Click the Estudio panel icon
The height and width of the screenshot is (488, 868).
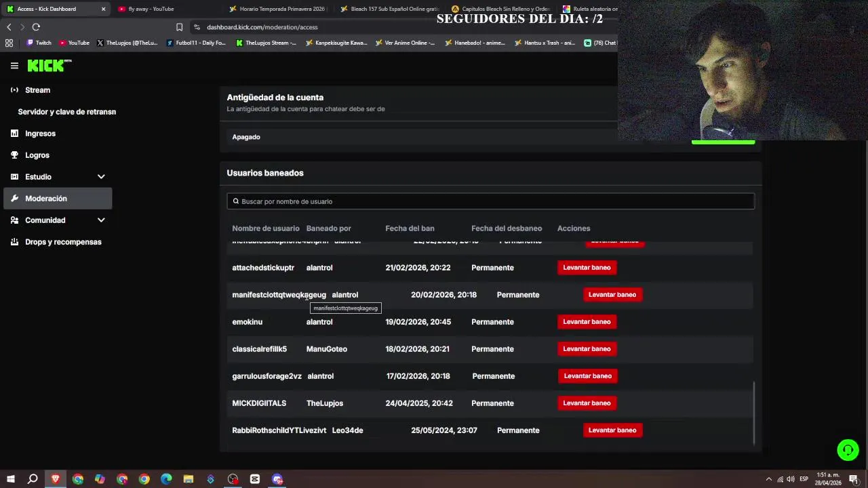(x=14, y=177)
